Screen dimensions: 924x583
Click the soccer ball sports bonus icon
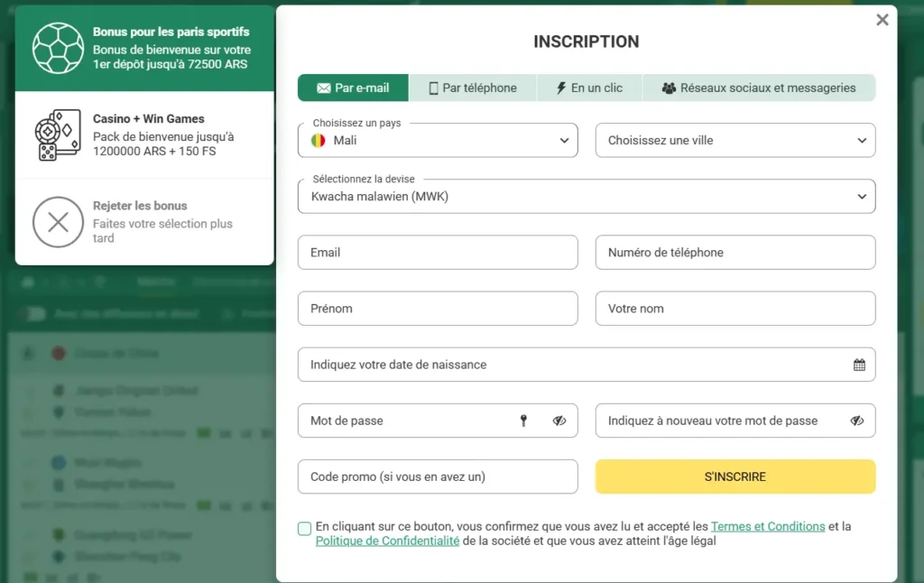(x=58, y=48)
